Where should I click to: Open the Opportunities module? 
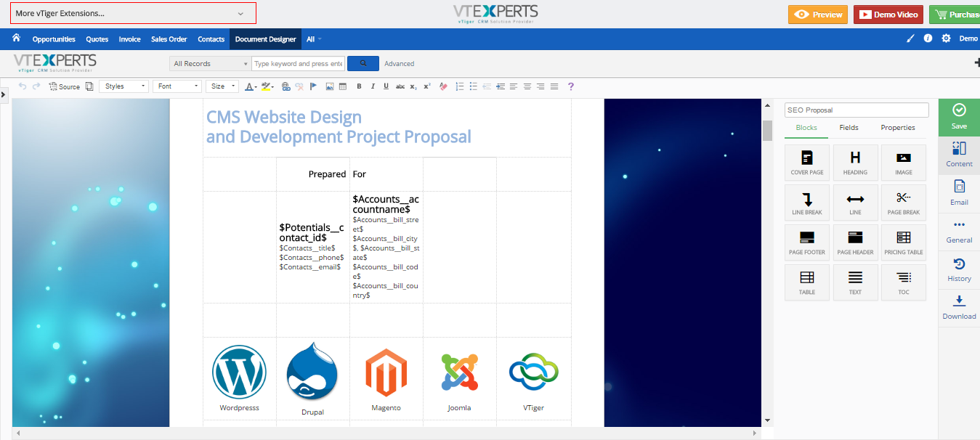click(54, 39)
